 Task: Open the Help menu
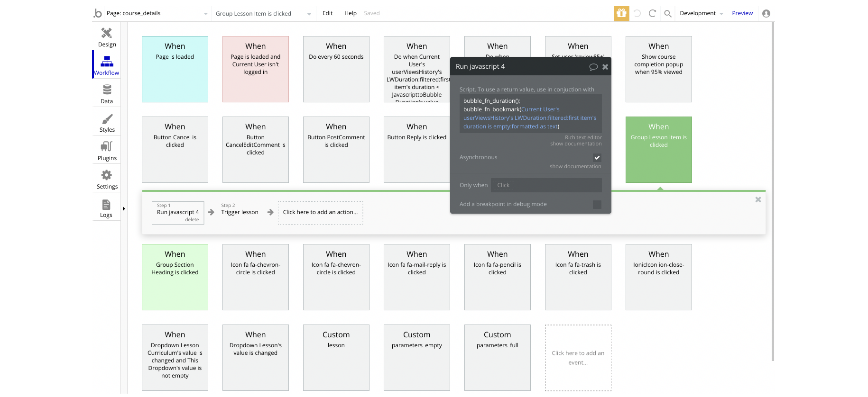point(350,13)
